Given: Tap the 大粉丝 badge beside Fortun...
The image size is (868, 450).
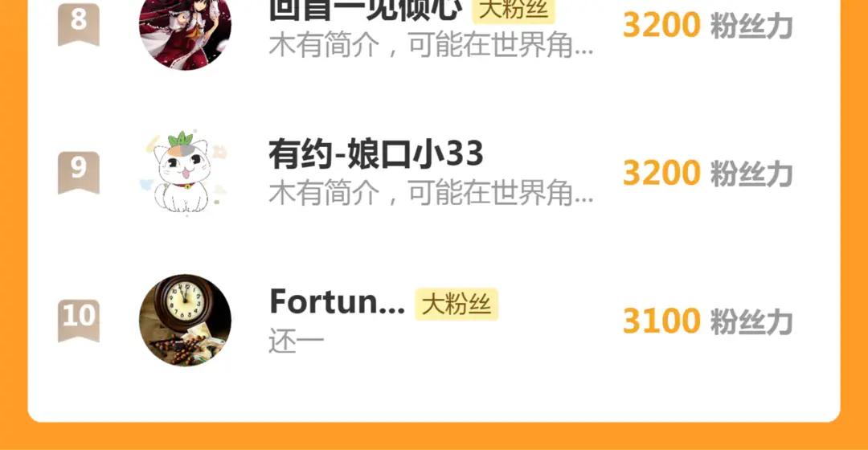Looking at the screenshot, I should pos(457,305).
